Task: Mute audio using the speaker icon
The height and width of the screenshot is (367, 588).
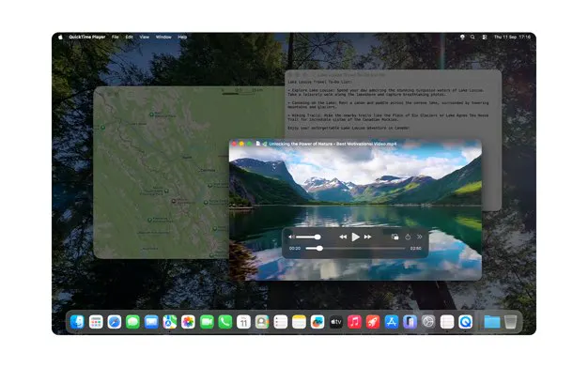Action: (291, 237)
